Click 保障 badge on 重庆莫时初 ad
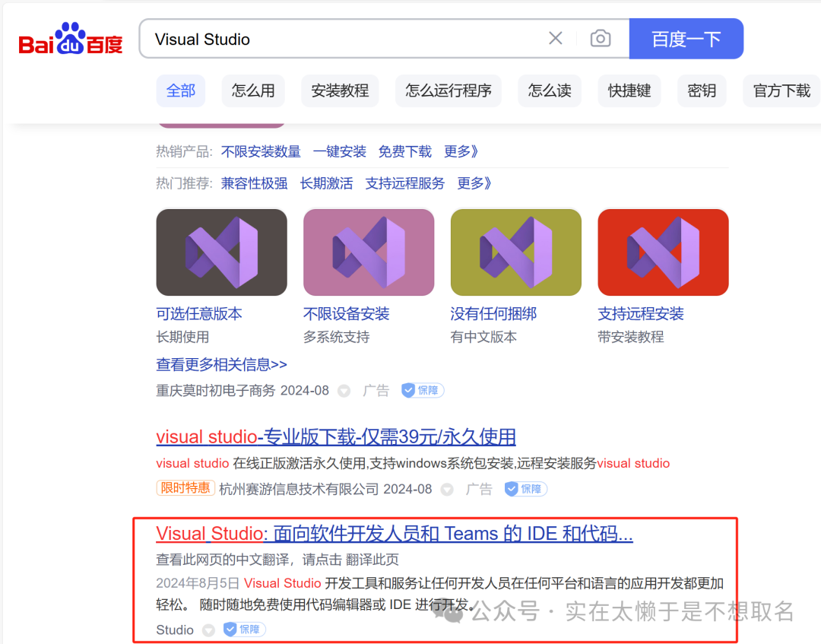Screen dimensions: 821x644 [423, 391]
